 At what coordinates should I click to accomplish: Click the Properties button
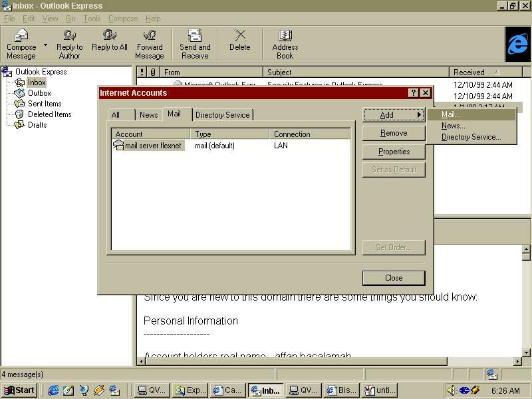pyautogui.click(x=394, y=152)
